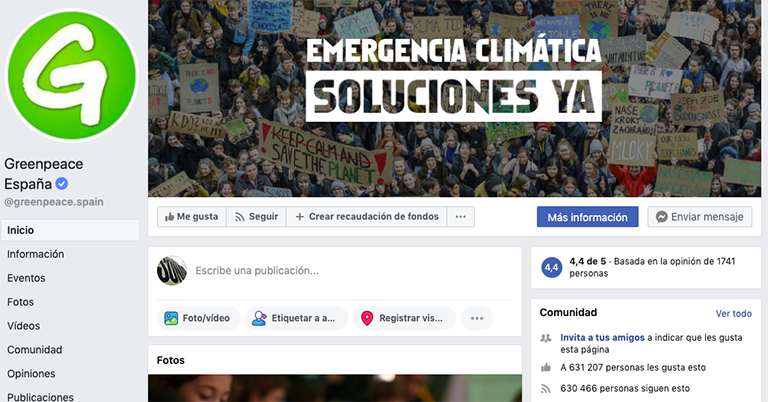The image size is (768, 402).
Task: Toggle the Me gusta like button
Action: coord(192,216)
